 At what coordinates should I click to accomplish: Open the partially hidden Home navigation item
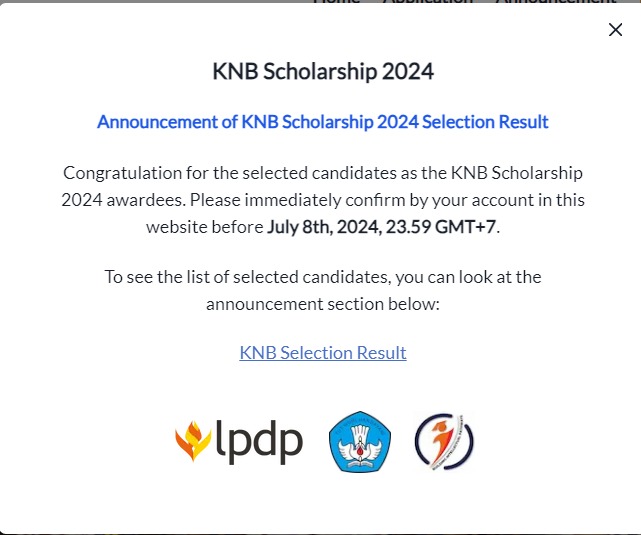[x=336, y=2]
